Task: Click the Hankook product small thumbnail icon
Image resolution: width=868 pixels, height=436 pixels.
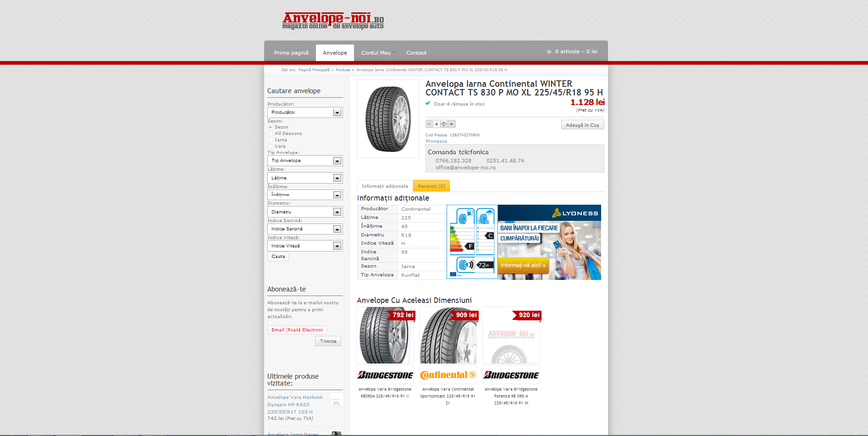Action: pos(336,400)
